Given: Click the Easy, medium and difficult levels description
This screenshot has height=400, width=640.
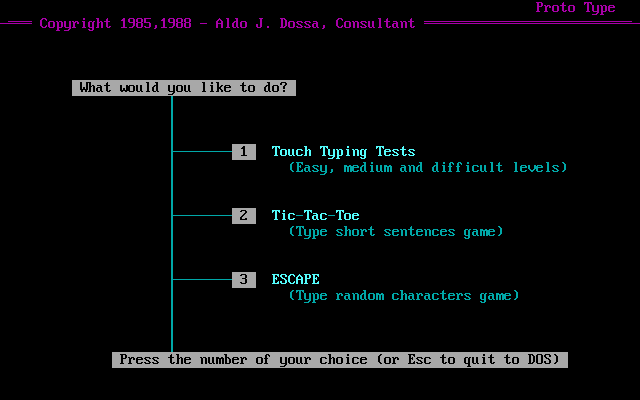Looking at the screenshot, I should 428,168.
